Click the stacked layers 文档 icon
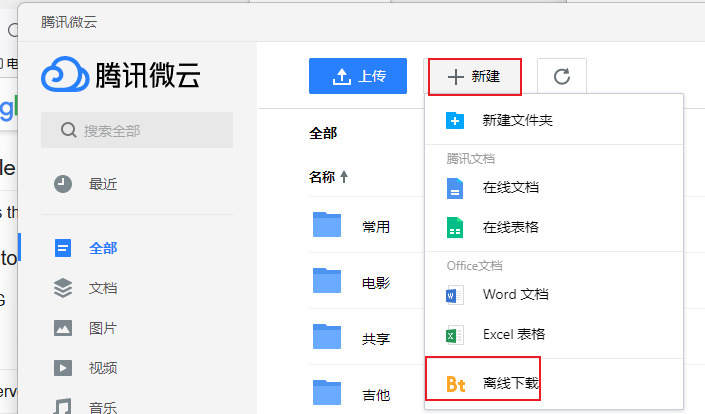The width and height of the screenshot is (705, 414). (63, 288)
